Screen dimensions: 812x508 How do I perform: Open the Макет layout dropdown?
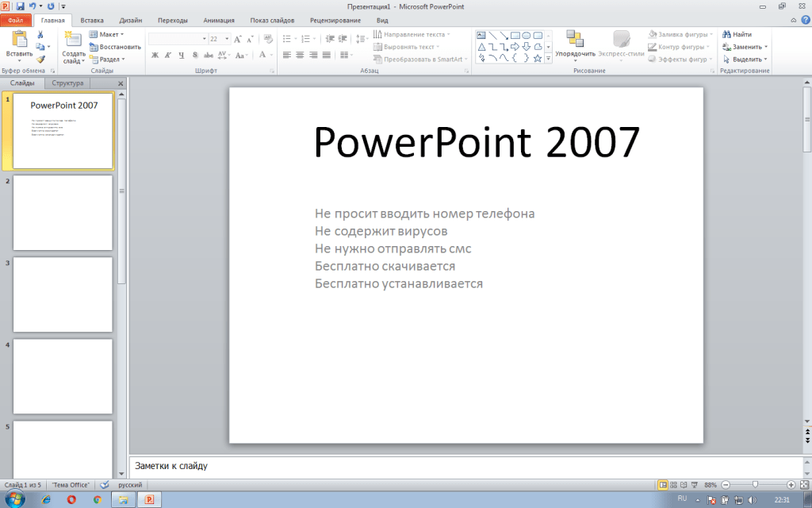coord(108,34)
